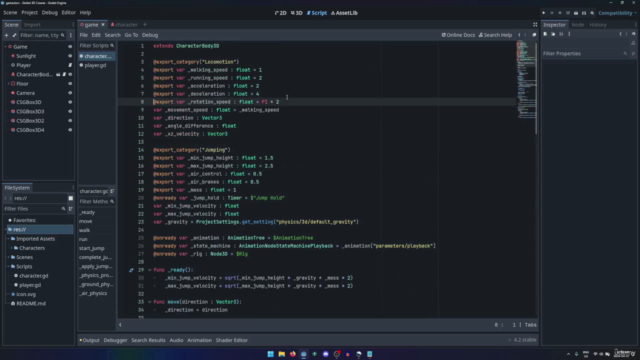Open the Project menu
Image resolution: width=640 pixels, height=360 pixels.
[x=29, y=13]
